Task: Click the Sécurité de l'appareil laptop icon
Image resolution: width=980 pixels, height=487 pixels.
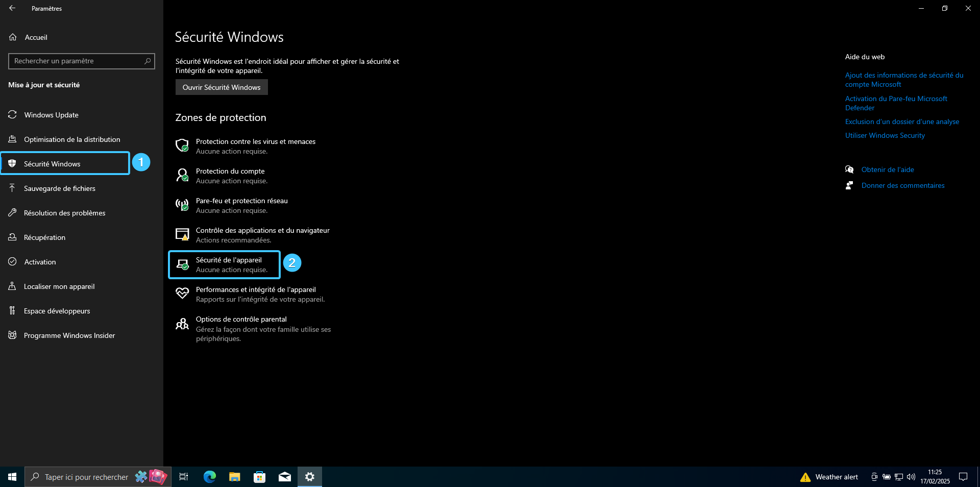Action: pos(182,264)
